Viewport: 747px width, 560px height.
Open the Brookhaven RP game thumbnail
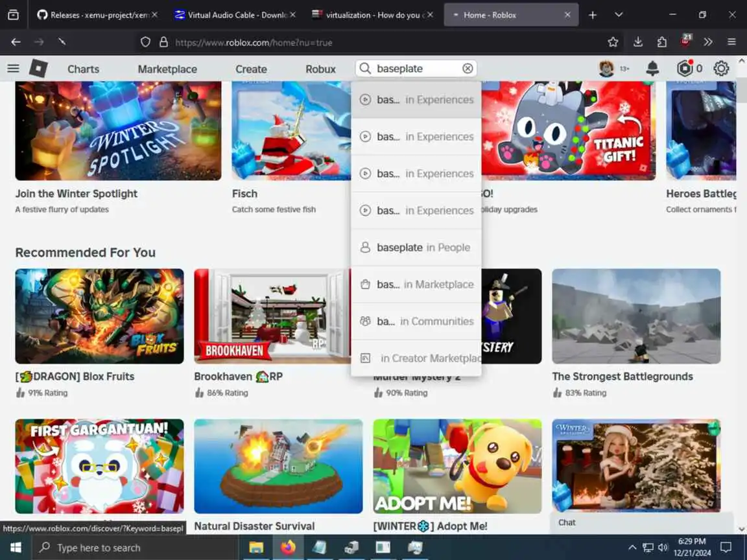click(x=272, y=316)
